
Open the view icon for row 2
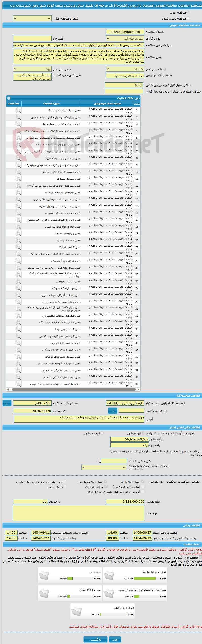pyautogui.click(x=17, y=117)
